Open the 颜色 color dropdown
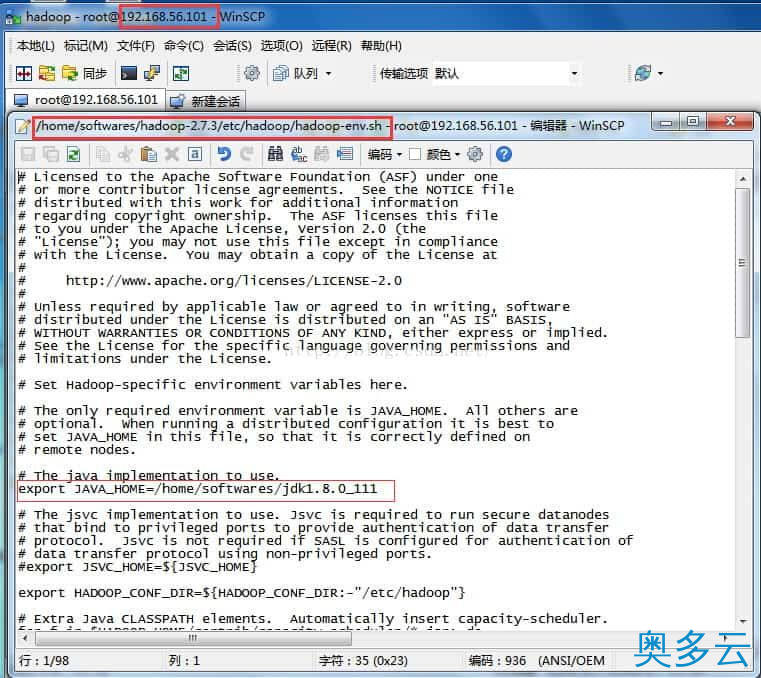This screenshot has width=761, height=678. (443, 154)
